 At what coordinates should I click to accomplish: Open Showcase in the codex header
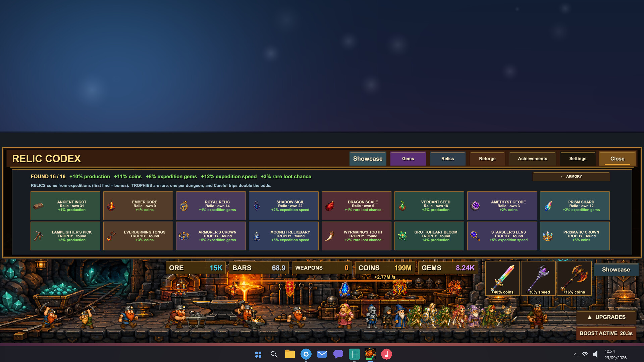point(368,159)
